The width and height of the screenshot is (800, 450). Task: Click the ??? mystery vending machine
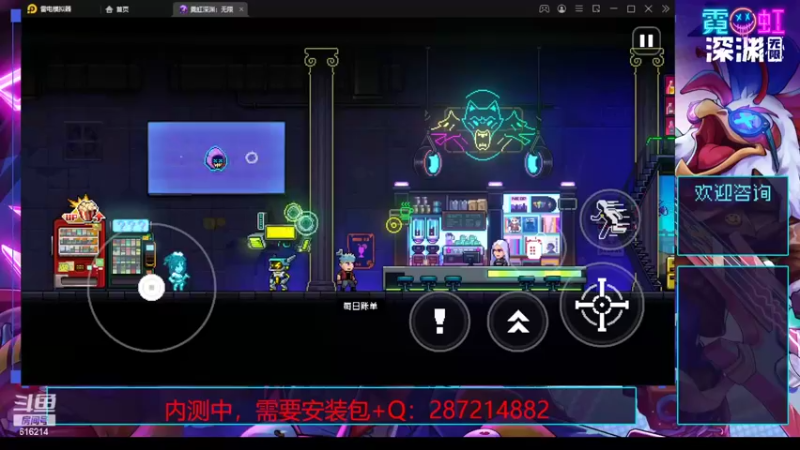pyautogui.click(x=132, y=253)
